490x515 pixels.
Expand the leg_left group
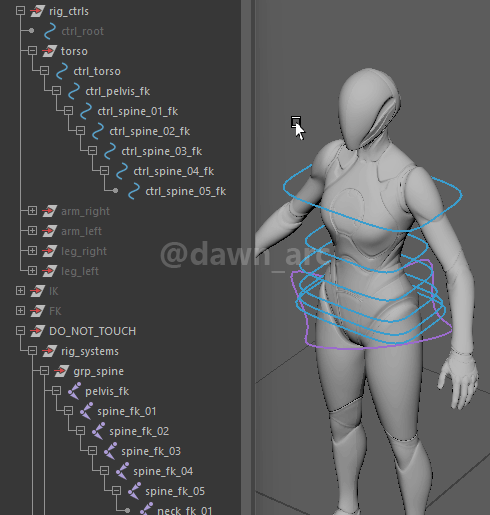[32, 271]
